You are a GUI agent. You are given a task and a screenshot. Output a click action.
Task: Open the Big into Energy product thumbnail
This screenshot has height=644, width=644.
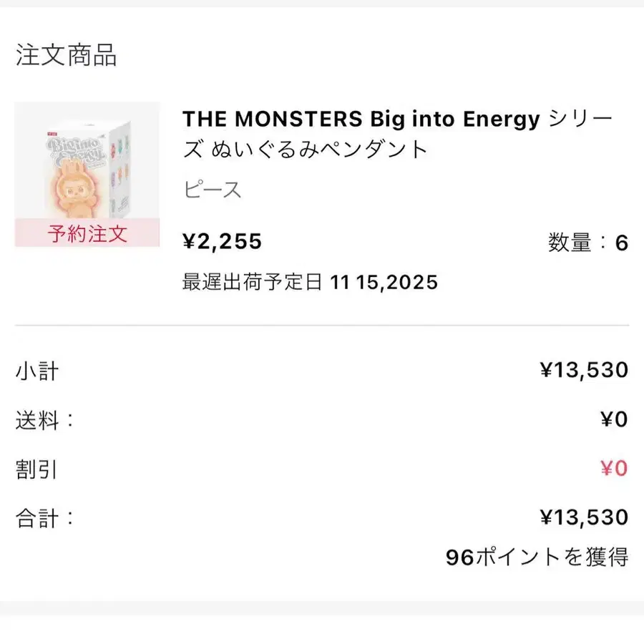pyautogui.click(x=87, y=165)
